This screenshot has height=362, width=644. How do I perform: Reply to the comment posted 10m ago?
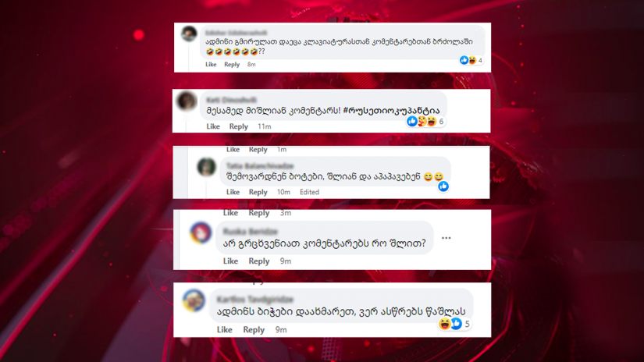(x=258, y=192)
